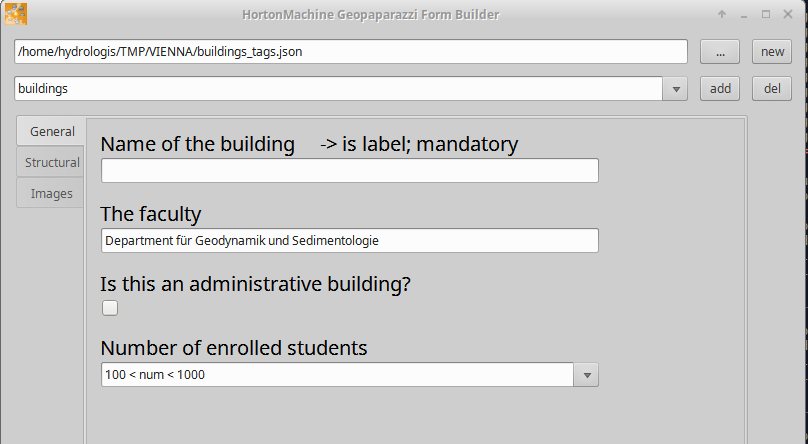Expand the buildings section dropdown arrow
808x444 pixels.
[676, 89]
